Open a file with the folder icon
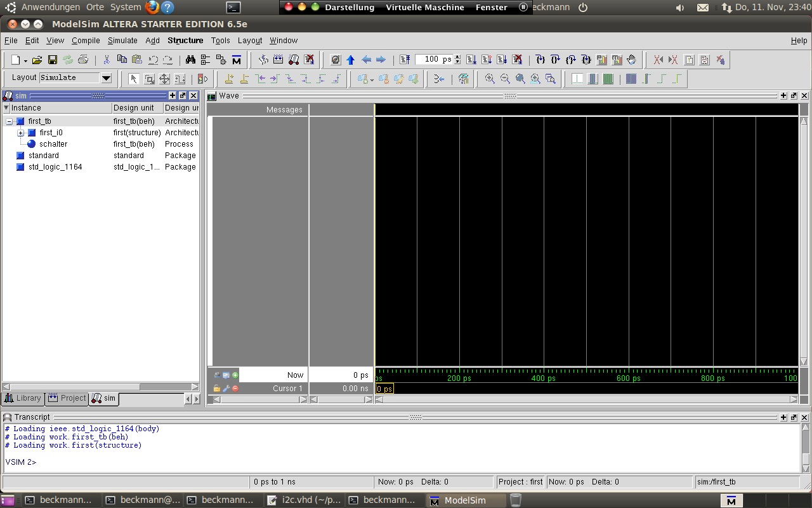The height and width of the screenshot is (508, 812). [37, 60]
